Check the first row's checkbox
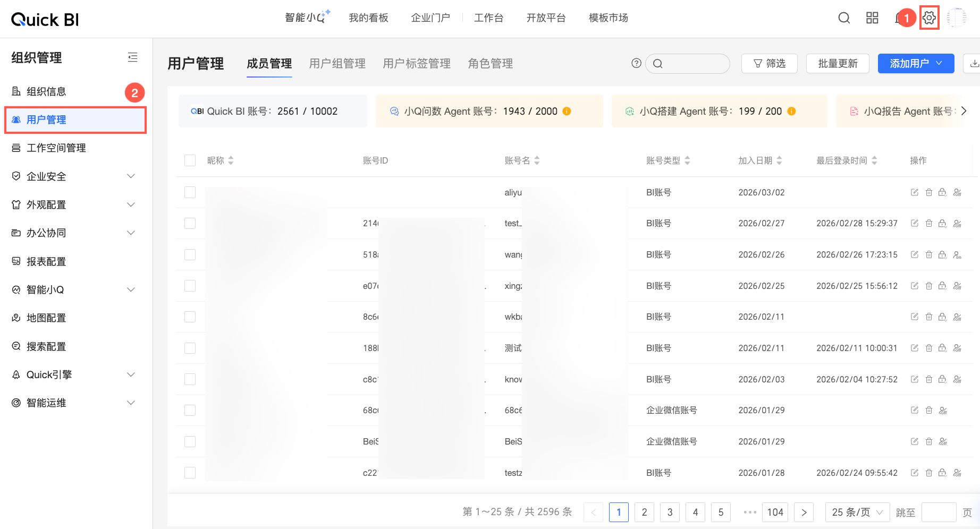The width and height of the screenshot is (980, 529). (x=190, y=192)
